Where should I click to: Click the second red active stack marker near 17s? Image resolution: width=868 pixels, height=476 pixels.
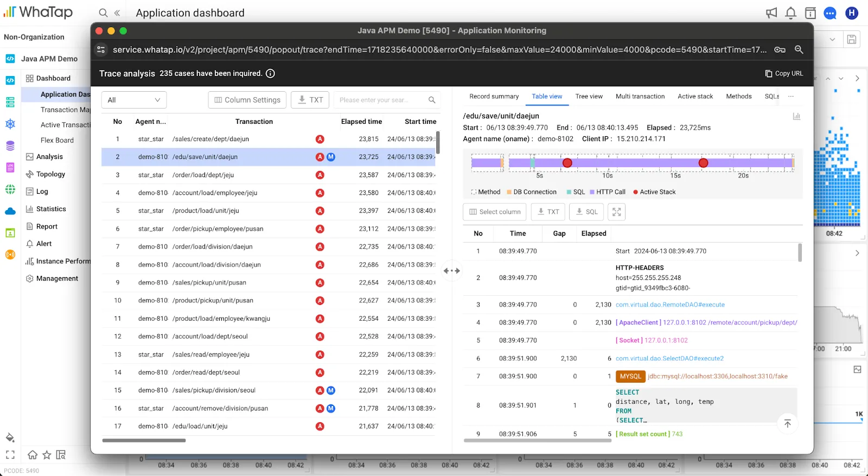point(703,163)
